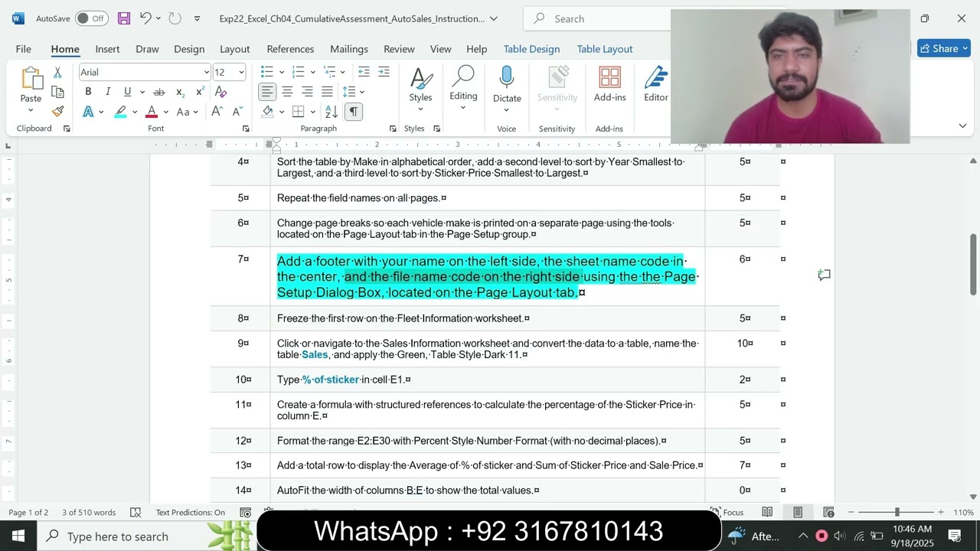Undo the last action
This screenshot has width=980, height=551.
tap(145, 18)
